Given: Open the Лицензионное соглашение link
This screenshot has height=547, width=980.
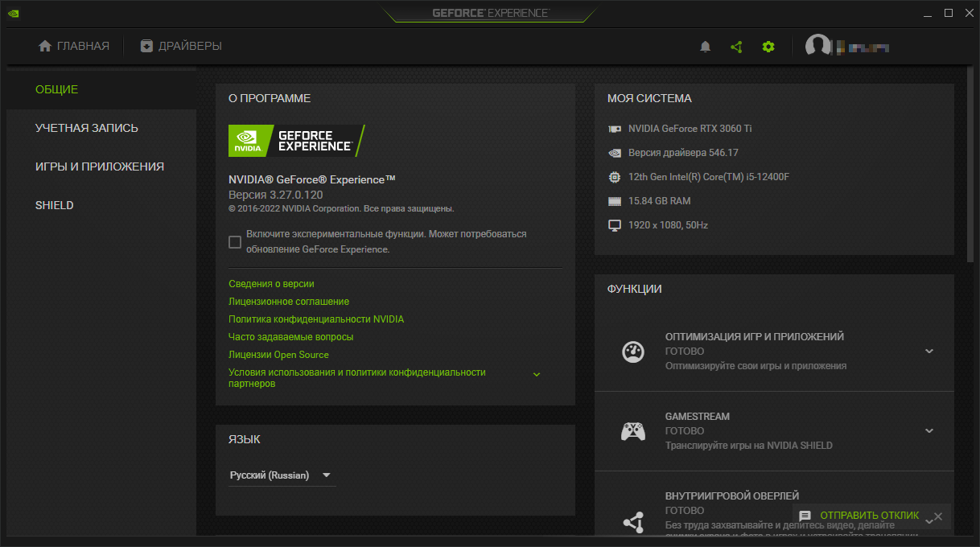Looking at the screenshot, I should coord(289,302).
